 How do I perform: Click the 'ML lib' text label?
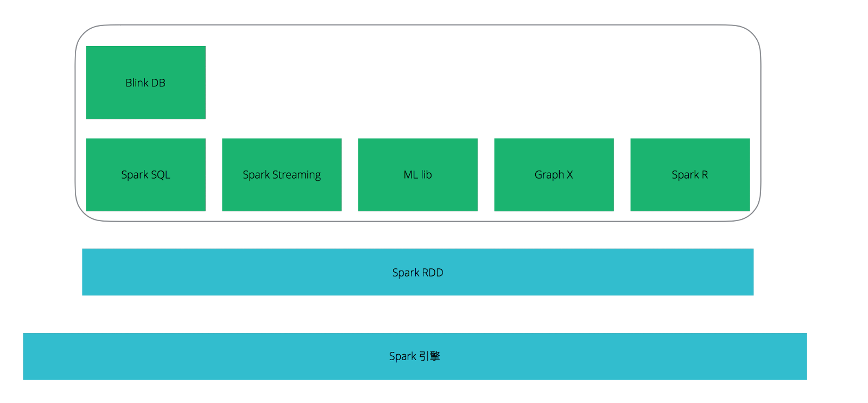[418, 174]
